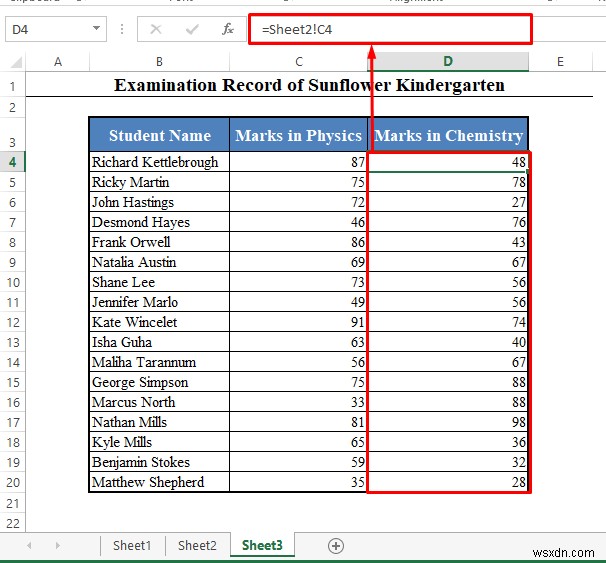Click Benjamin Stokes's Physics mark 59

pos(298,462)
